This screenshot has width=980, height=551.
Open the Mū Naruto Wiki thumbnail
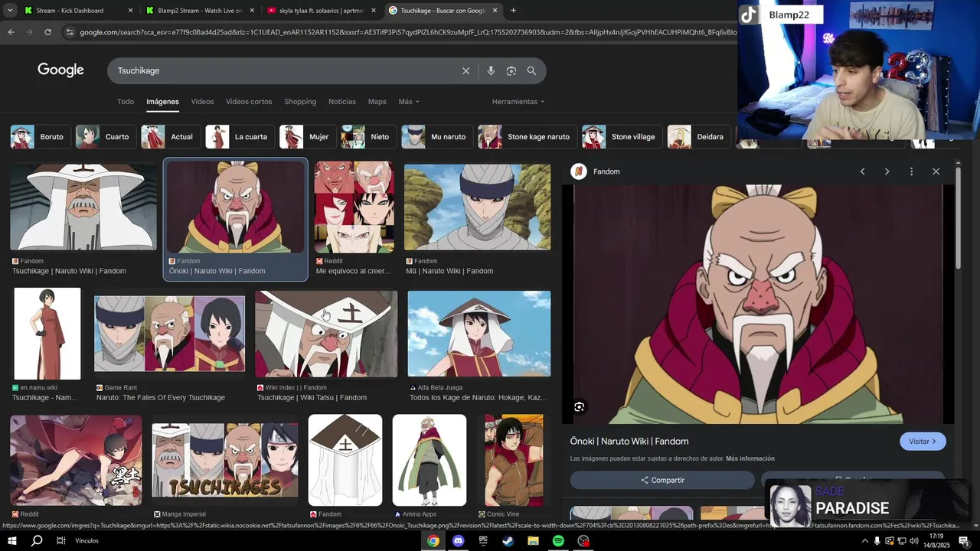click(x=477, y=207)
